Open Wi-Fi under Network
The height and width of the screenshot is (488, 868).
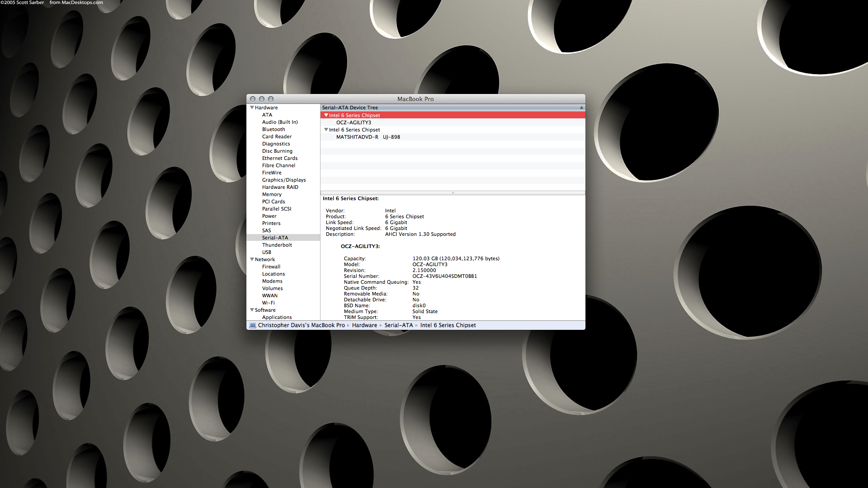point(268,303)
